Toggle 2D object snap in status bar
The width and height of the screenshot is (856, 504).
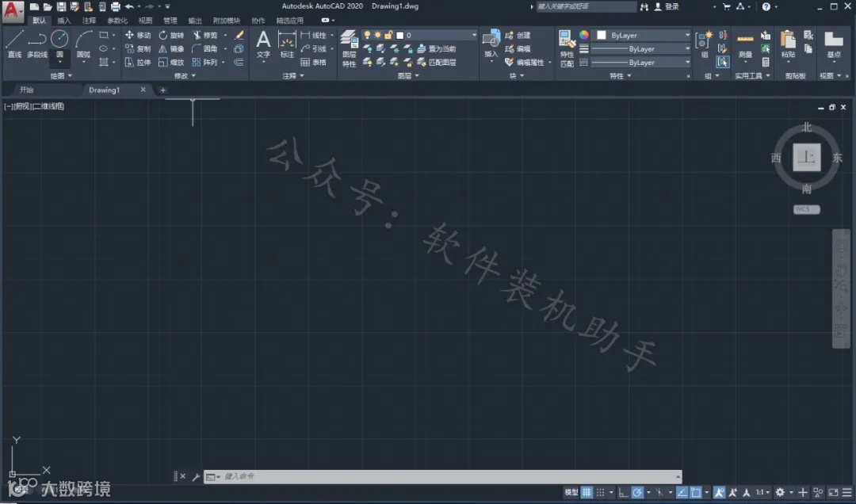pos(696,492)
